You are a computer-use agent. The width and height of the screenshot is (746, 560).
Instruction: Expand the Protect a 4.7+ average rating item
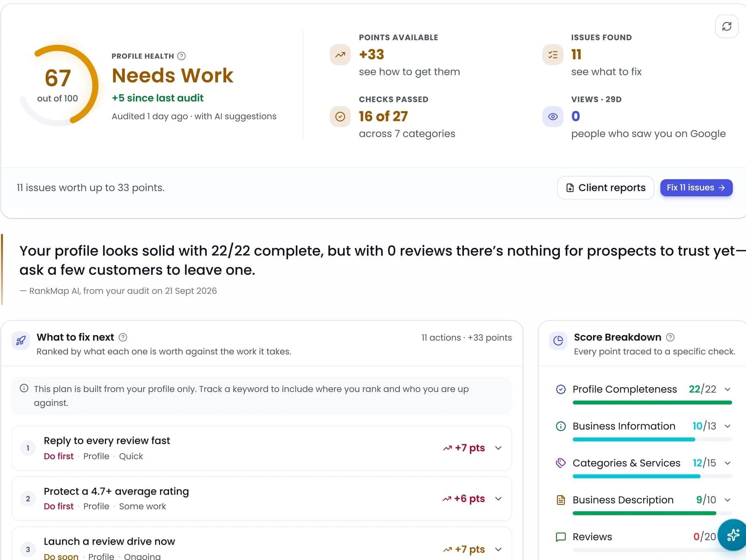[499, 499]
